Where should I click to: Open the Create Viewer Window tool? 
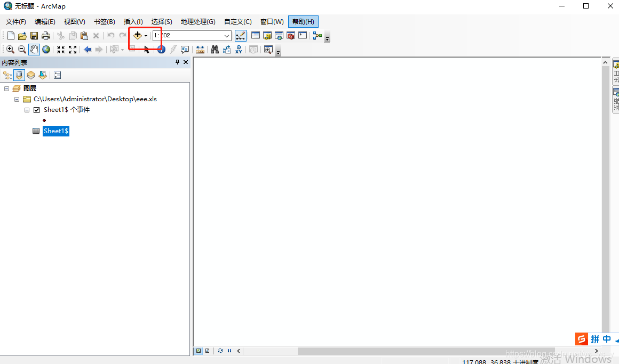pos(268,49)
